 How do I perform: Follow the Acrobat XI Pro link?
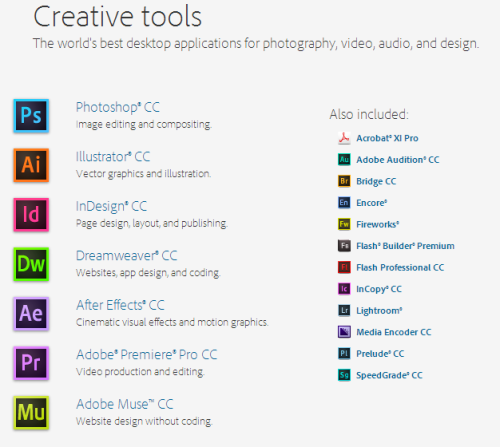[x=387, y=138]
